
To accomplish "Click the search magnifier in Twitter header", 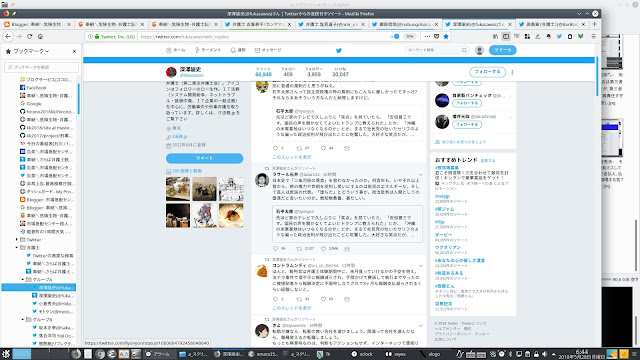I will pos(464,50).
